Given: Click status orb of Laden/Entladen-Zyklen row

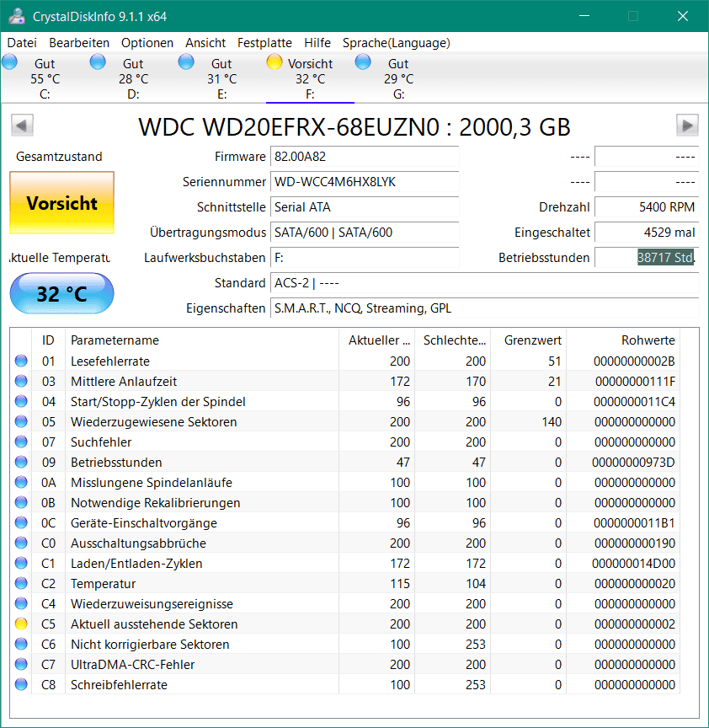Looking at the screenshot, I should pyautogui.click(x=21, y=563).
